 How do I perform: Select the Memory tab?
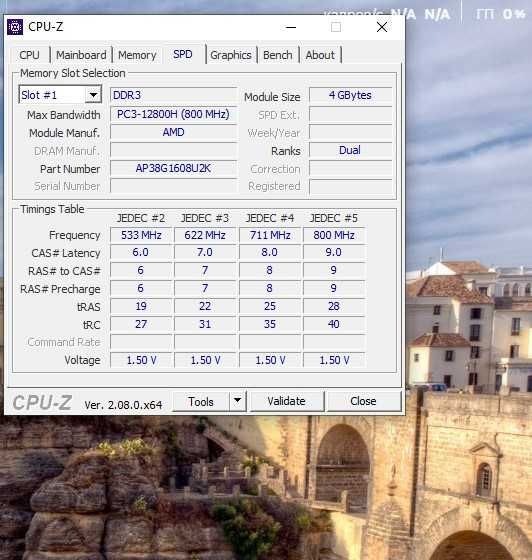pyautogui.click(x=137, y=55)
